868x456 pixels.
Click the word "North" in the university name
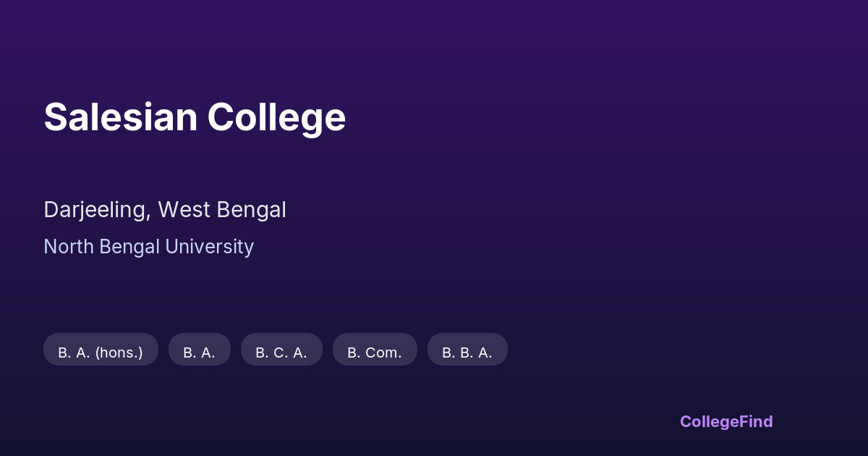click(69, 247)
